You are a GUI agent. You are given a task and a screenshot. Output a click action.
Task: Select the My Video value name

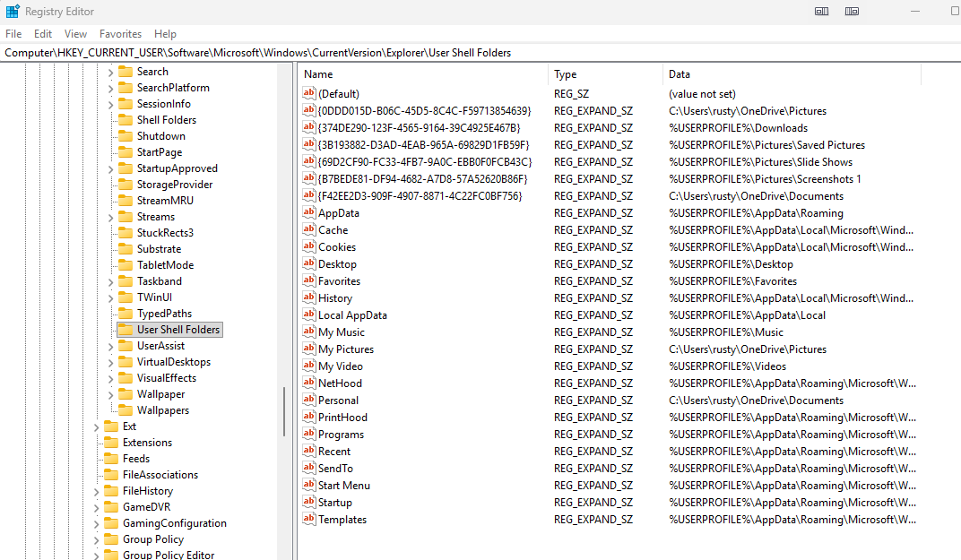click(x=340, y=366)
